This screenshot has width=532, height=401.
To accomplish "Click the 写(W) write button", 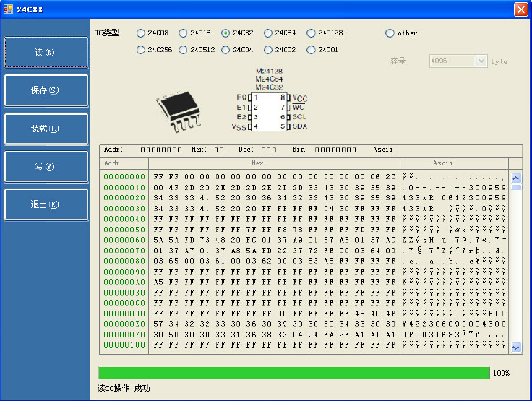I will pos(46,167).
